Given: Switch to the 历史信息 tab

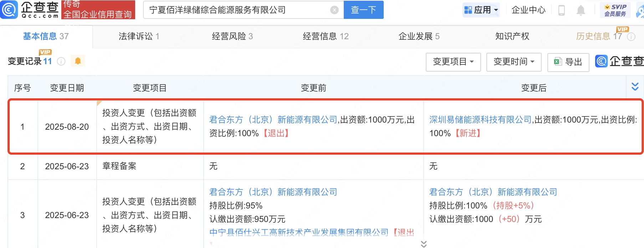Looking at the screenshot, I should [599, 36].
